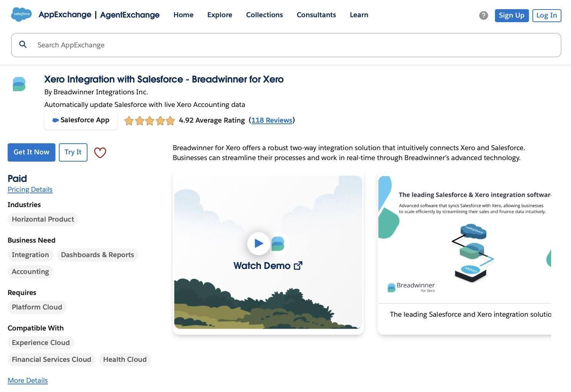This screenshot has height=392, width=571.
Task: Click the Breadwinner app logo
Action: click(x=19, y=84)
